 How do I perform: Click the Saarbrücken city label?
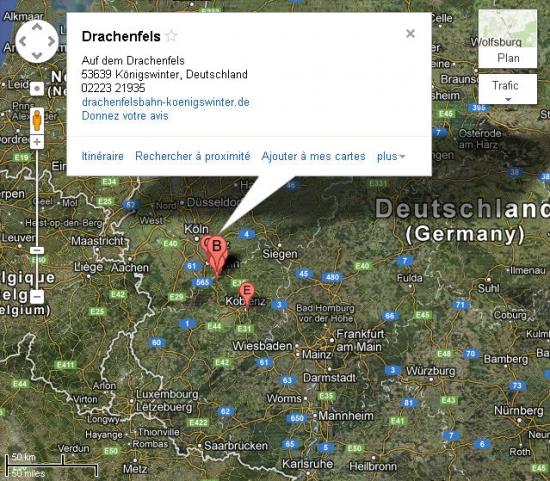[x=236, y=446]
